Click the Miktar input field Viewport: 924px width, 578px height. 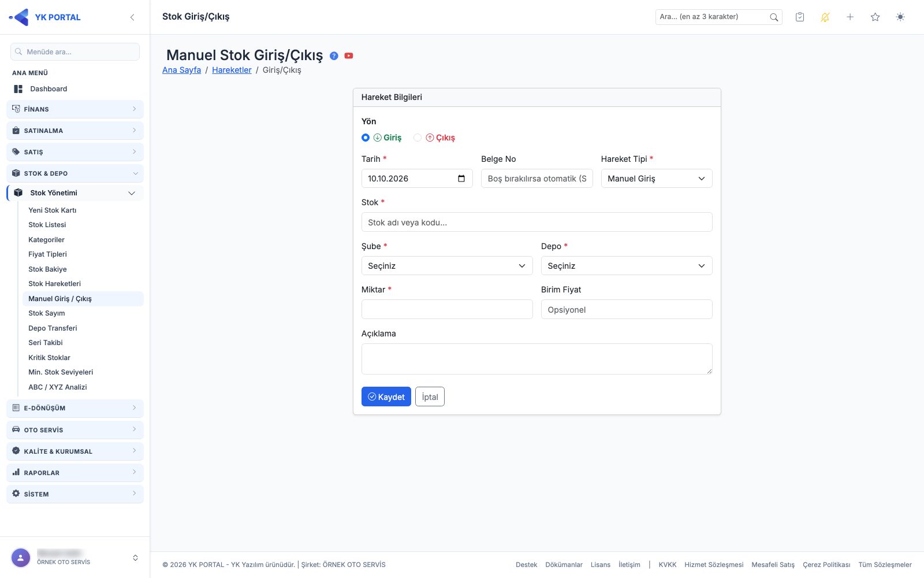[x=447, y=309]
